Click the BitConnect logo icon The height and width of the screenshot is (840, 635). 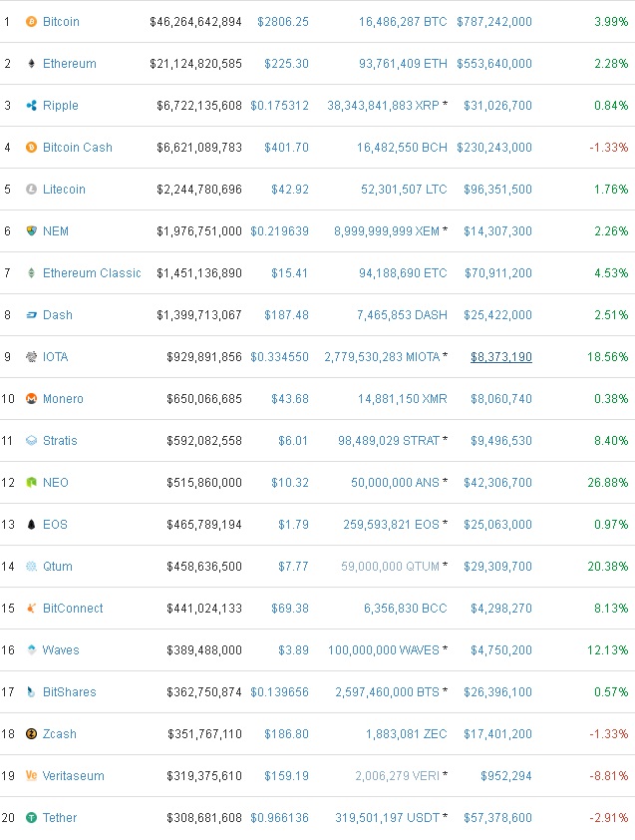point(31,608)
